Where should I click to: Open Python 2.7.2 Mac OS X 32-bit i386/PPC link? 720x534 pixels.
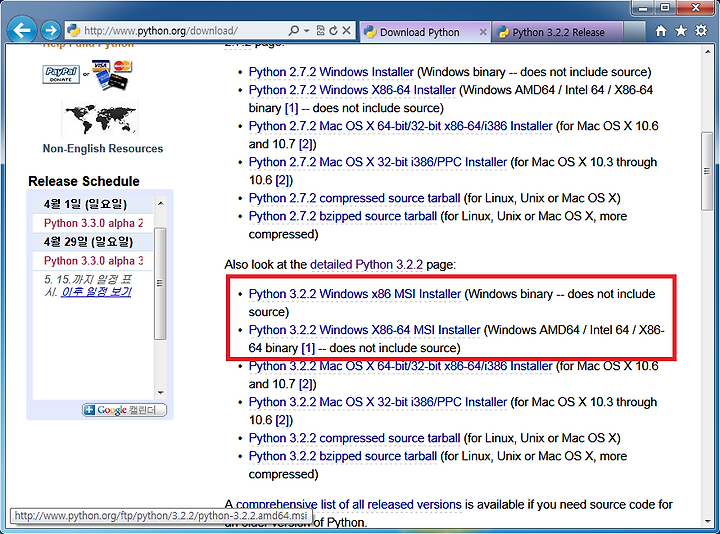point(377,162)
